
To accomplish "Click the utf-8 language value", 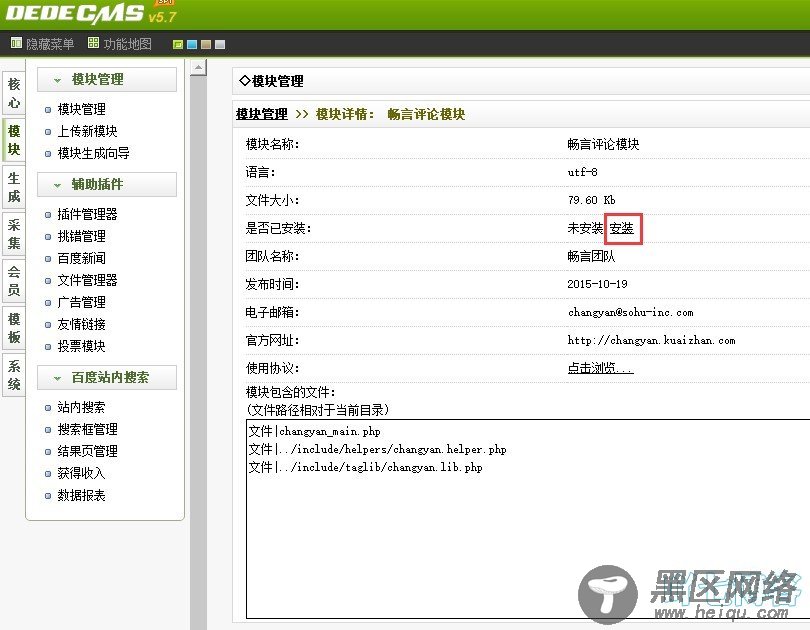I will coord(582,172).
